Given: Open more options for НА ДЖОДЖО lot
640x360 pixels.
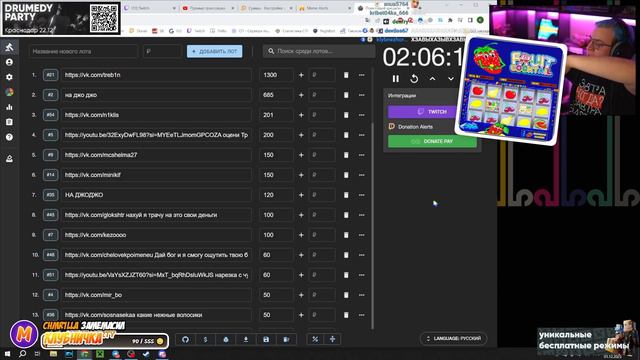Looking at the screenshot, I should [362, 195].
